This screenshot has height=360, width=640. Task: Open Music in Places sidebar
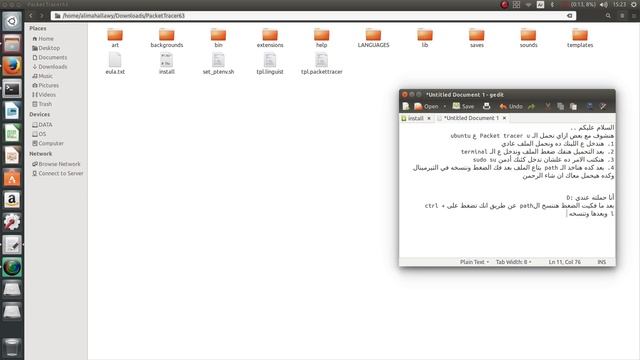click(42, 76)
